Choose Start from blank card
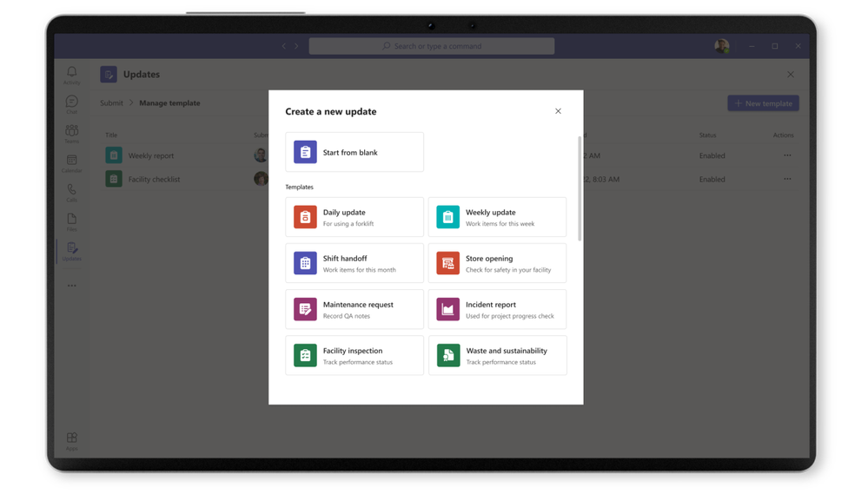This screenshot has height=494, width=868. pyautogui.click(x=354, y=152)
